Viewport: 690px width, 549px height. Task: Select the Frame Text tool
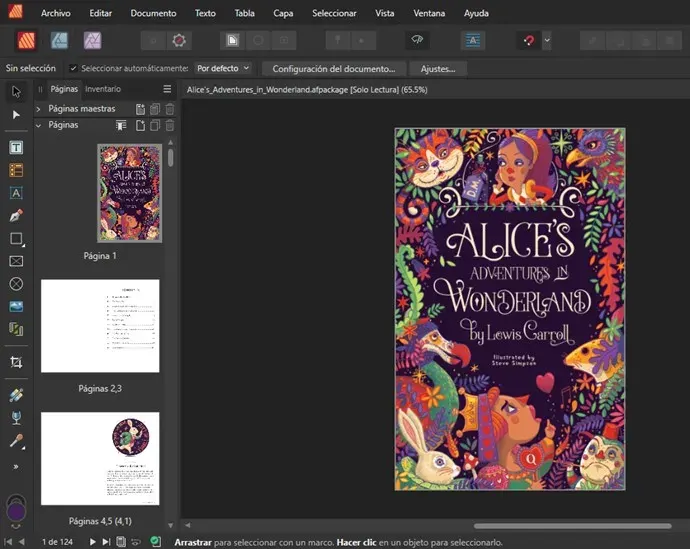pos(16,147)
